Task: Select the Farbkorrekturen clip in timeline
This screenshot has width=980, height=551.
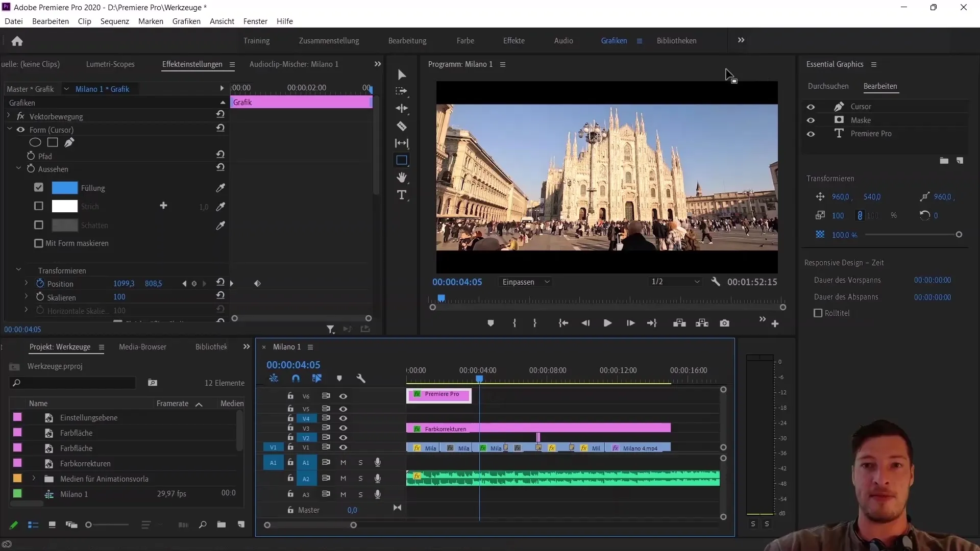Action: pos(538,428)
